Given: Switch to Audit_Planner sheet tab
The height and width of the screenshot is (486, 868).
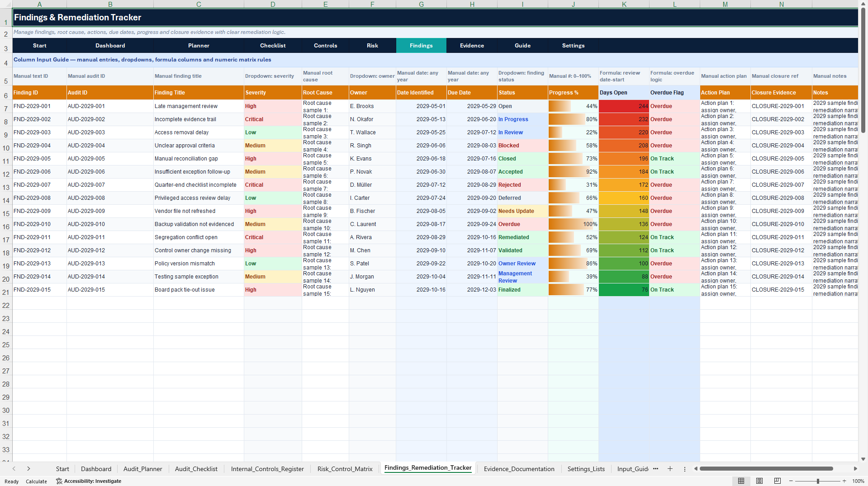Looking at the screenshot, I should pyautogui.click(x=142, y=469).
